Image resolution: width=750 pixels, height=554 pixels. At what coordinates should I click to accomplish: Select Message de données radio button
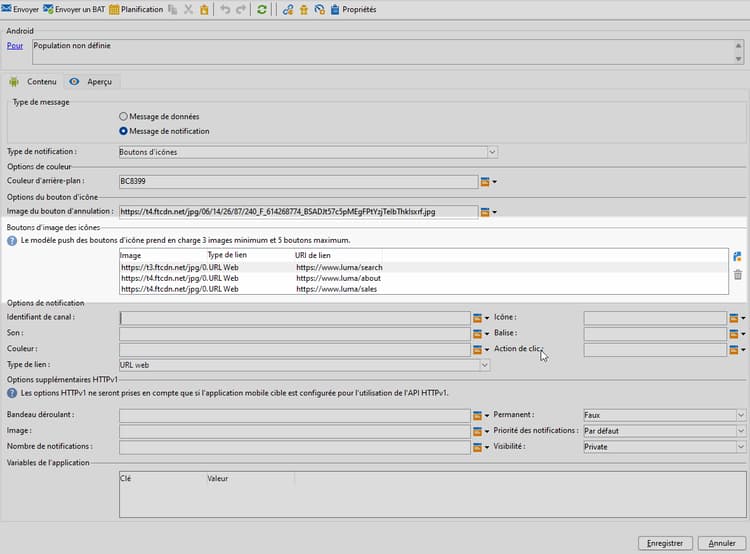coord(123,116)
